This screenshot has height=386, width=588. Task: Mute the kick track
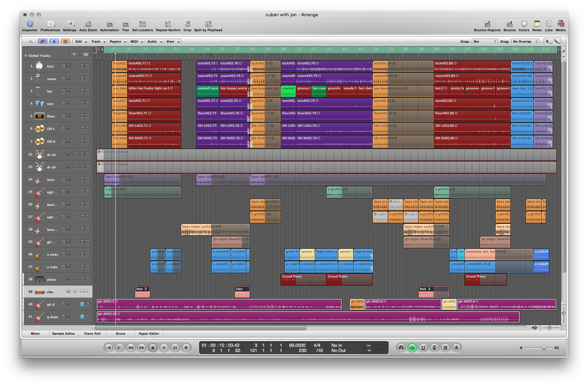click(x=82, y=66)
